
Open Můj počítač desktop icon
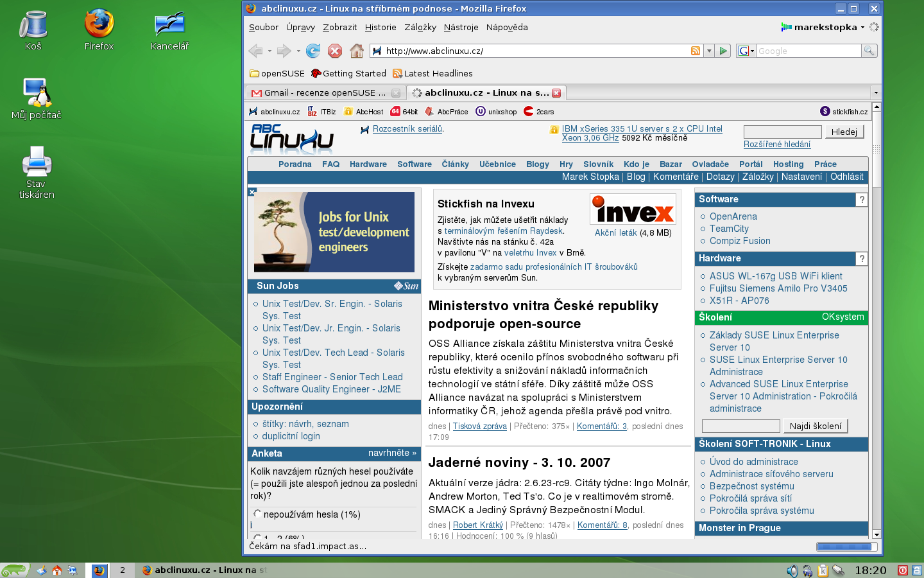(x=37, y=99)
